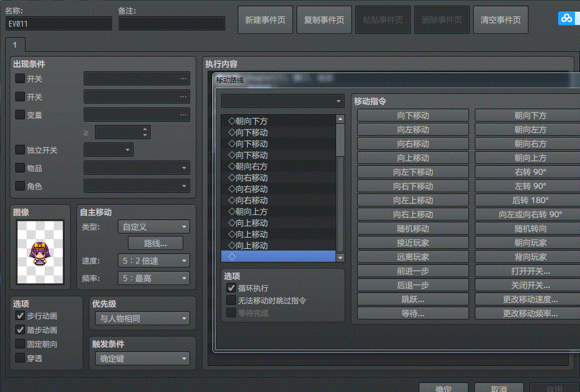Add the 后退一步 command
Screen dimensions: 580x392
click(413, 285)
